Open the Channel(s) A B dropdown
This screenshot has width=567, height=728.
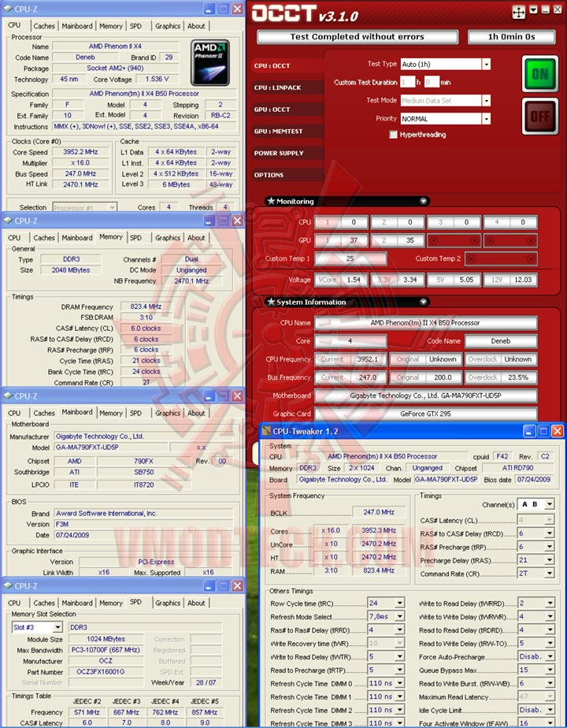pos(550,504)
